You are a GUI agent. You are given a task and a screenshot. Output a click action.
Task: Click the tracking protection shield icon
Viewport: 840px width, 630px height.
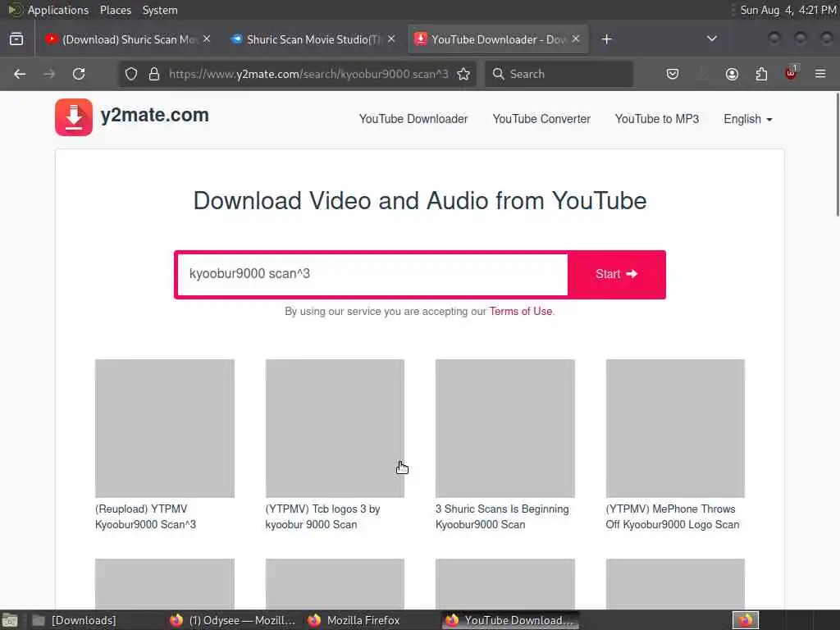tap(131, 74)
